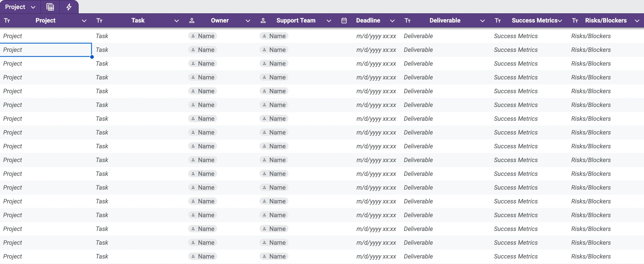Expand the Deadline column options chevron
The height and width of the screenshot is (264, 644).
coord(392,21)
